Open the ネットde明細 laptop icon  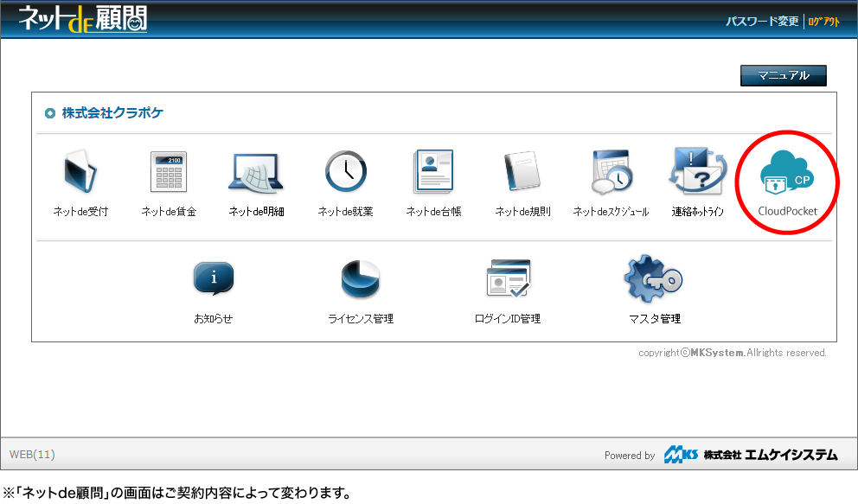(255, 173)
